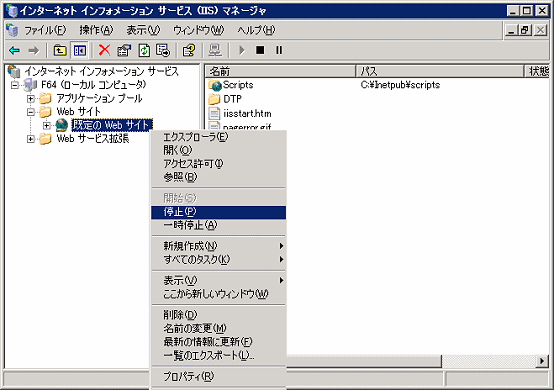Click the Back arrow toolbar icon
This screenshot has width=554, height=390.
(x=14, y=51)
